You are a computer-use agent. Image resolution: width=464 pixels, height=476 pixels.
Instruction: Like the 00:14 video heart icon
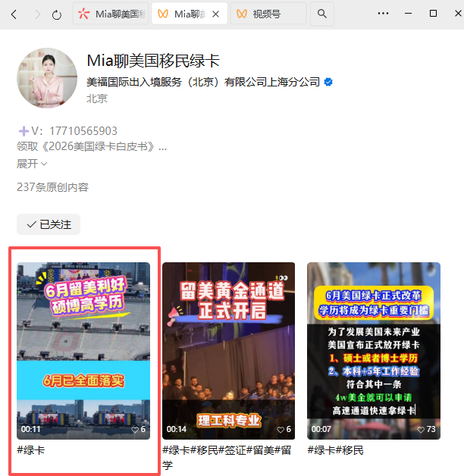tap(280, 430)
